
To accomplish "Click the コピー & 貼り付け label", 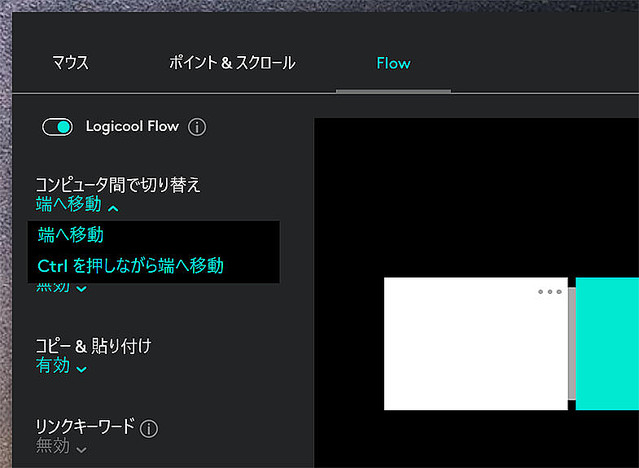I will pyautogui.click(x=93, y=346).
